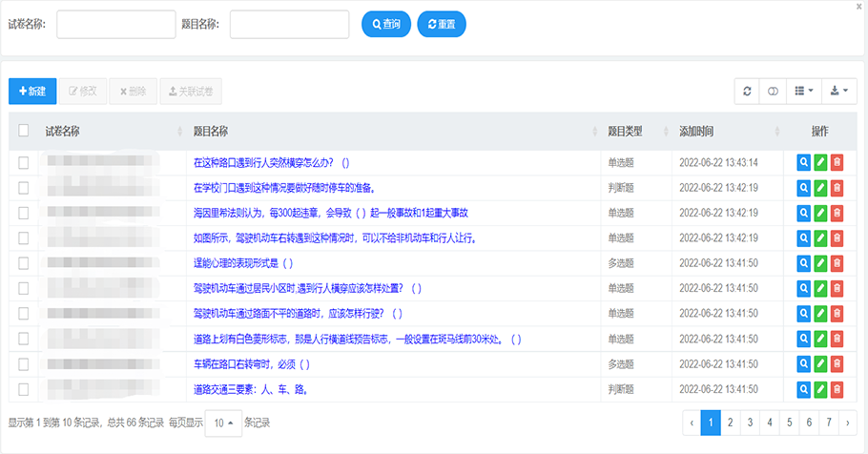Click the 查询 search button
Viewport: 868px width, 454px height.
tap(386, 24)
